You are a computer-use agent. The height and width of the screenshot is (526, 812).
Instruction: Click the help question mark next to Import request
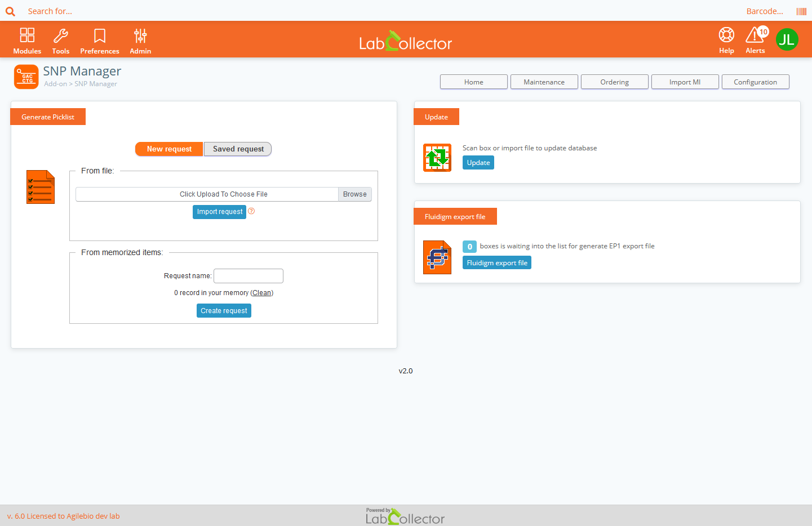(251, 211)
